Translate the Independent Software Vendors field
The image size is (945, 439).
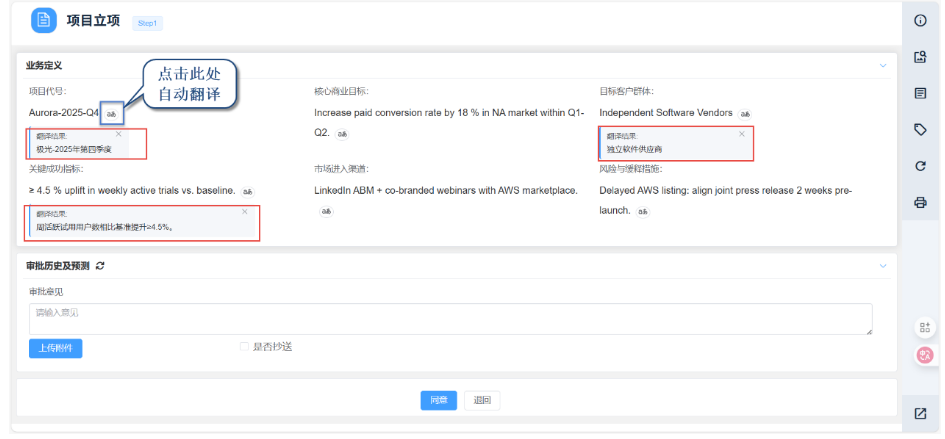pyautogui.click(x=744, y=114)
